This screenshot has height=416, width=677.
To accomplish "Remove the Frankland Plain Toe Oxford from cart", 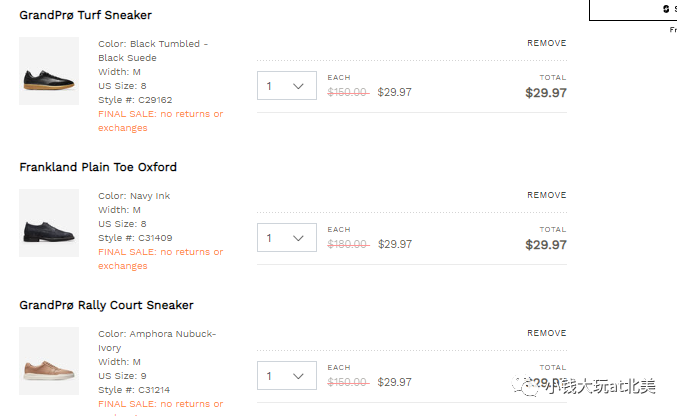I will (x=546, y=195).
